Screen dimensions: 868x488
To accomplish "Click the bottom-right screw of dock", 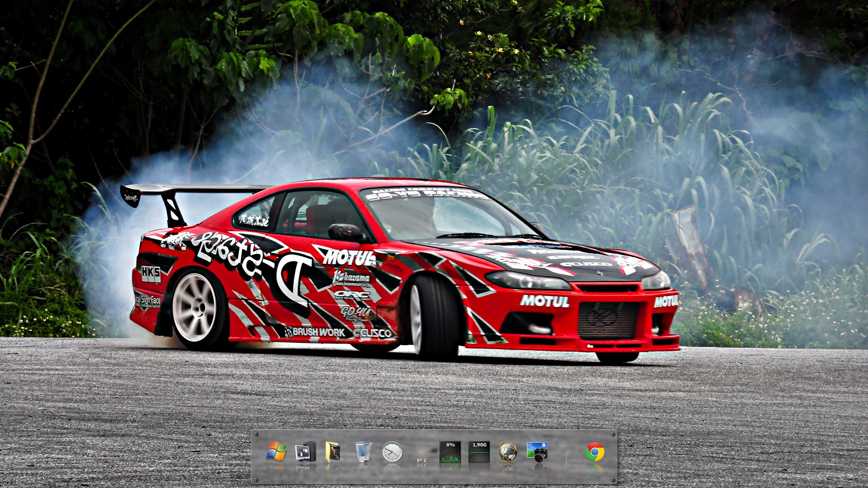I will (x=613, y=479).
